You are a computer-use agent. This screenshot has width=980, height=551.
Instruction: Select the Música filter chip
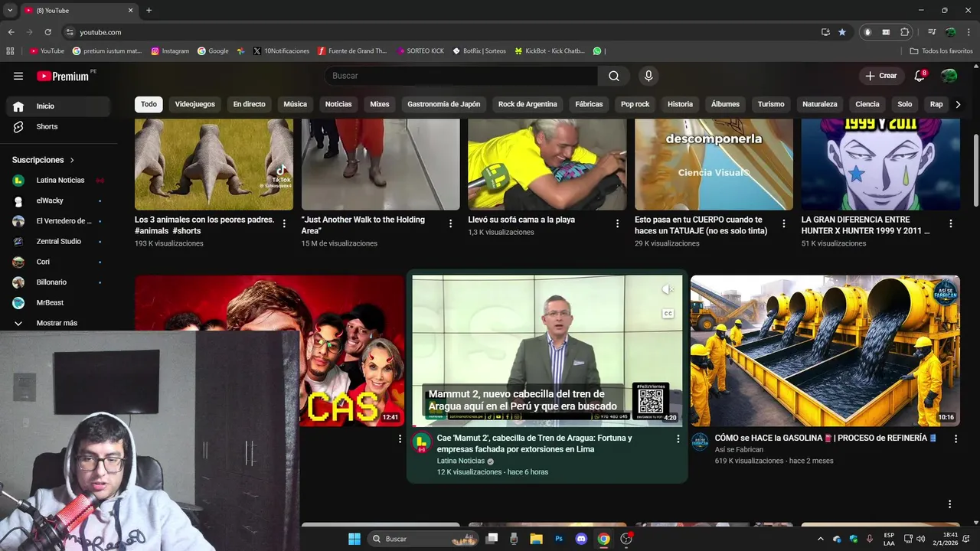(x=296, y=104)
